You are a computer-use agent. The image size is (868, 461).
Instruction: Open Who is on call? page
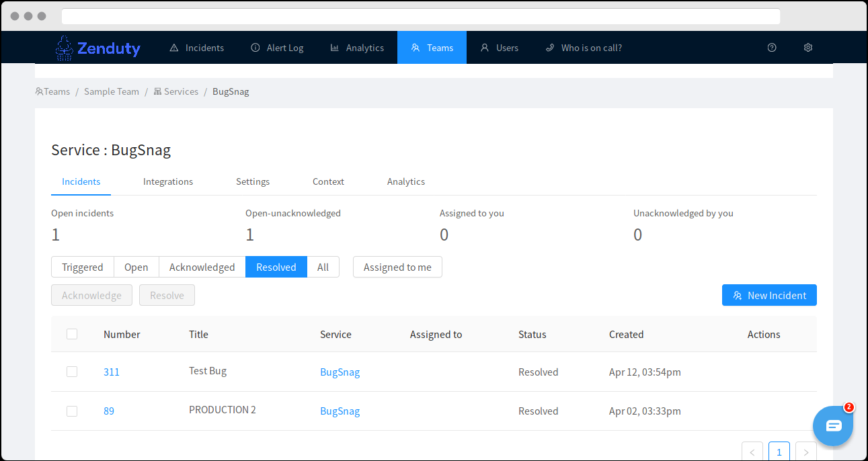tap(584, 48)
